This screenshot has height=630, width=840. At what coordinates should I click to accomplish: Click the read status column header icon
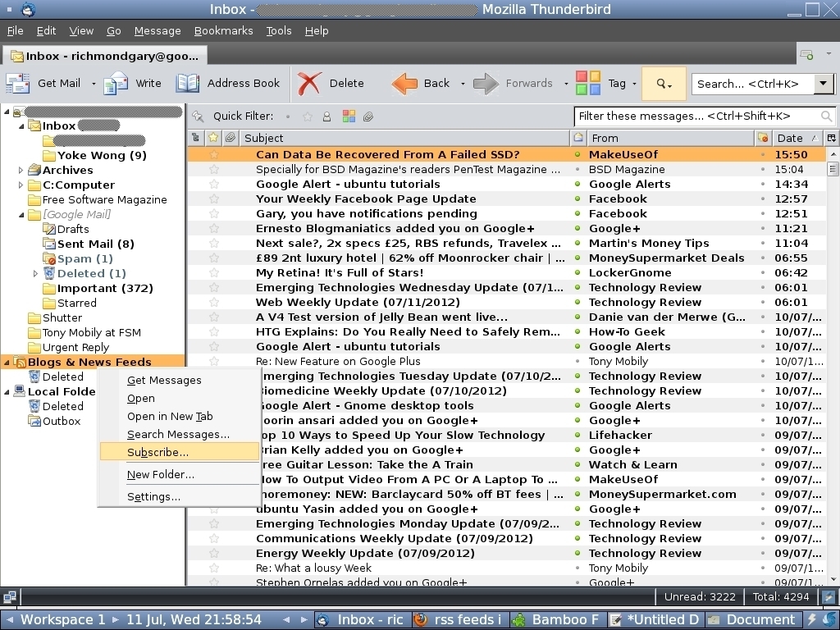pos(578,138)
